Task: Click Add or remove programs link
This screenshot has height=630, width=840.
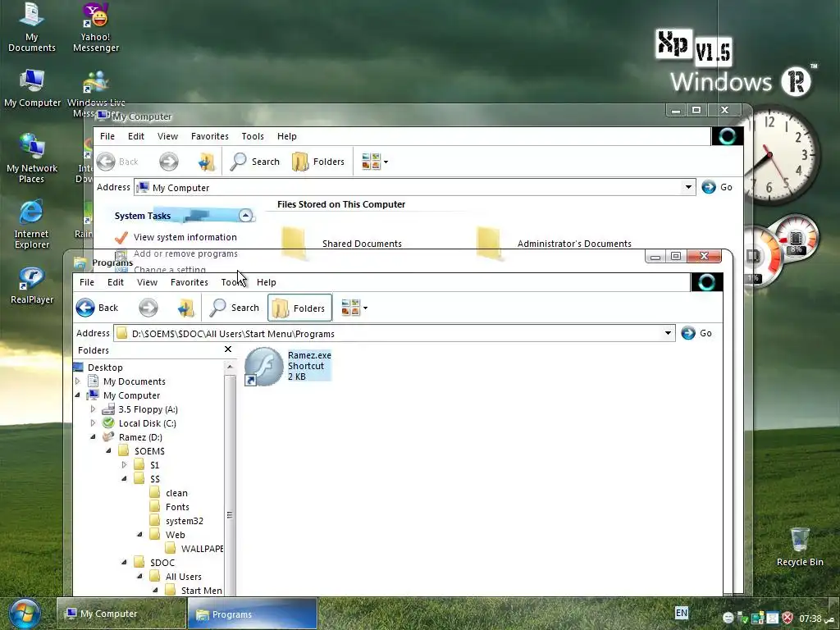Action: pos(185,253)
